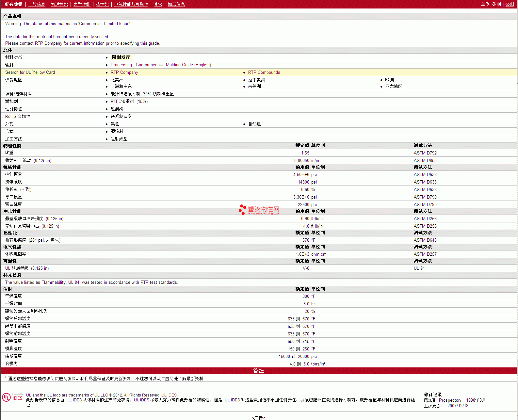Click footnote marker 1 beside 资料
The width and height of the screenshot is (518, 420).
(x=16, y=64)
